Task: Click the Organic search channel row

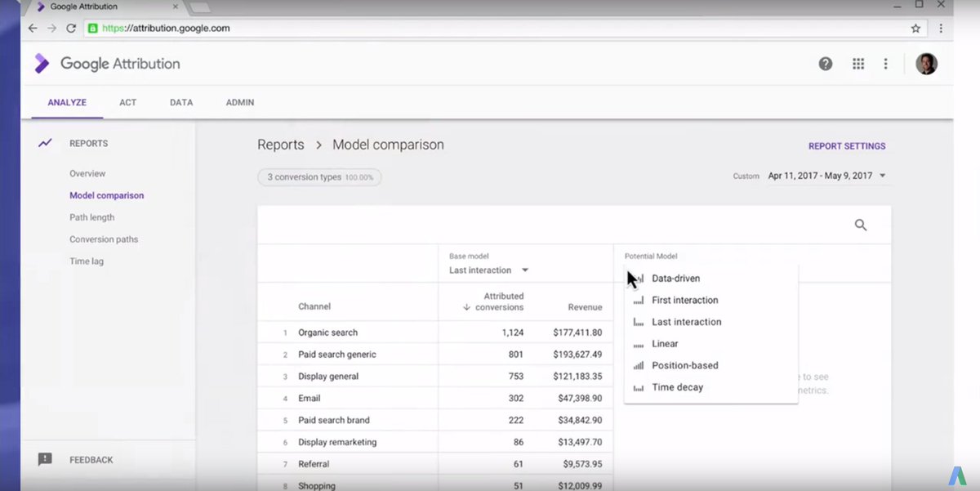Action: click(x=436, y=333)
